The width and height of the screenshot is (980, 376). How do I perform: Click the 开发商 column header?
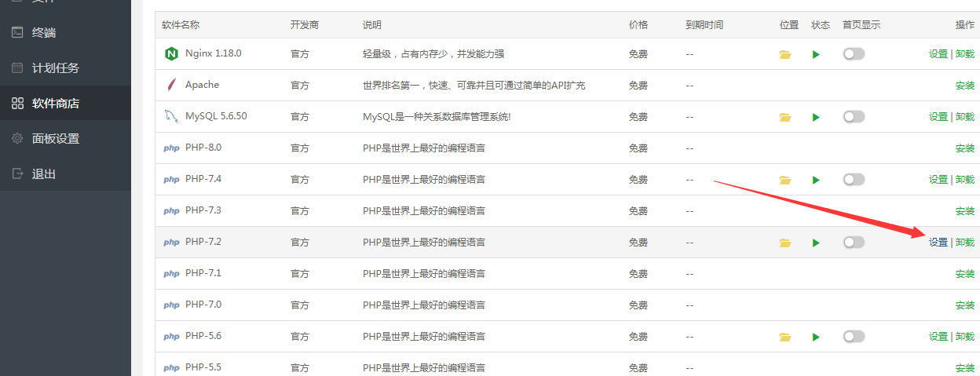click(305, 25)
